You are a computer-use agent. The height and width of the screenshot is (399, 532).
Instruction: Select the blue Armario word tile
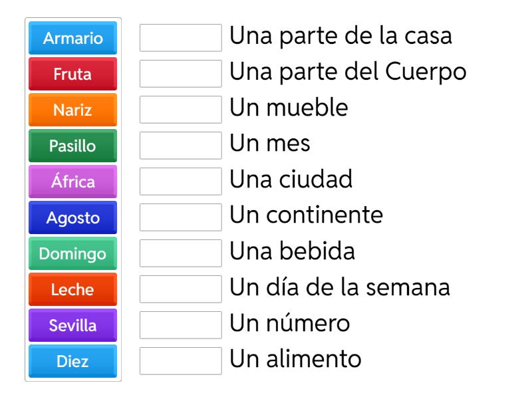click(x=72, y=38)
